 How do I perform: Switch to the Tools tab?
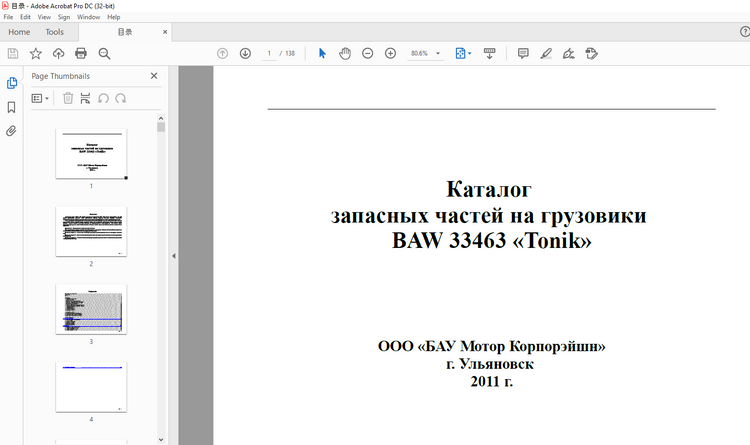55,32
